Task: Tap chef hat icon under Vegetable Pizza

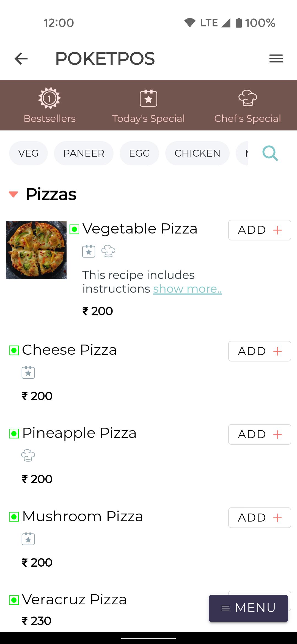Action: click(x=108, y=251)
